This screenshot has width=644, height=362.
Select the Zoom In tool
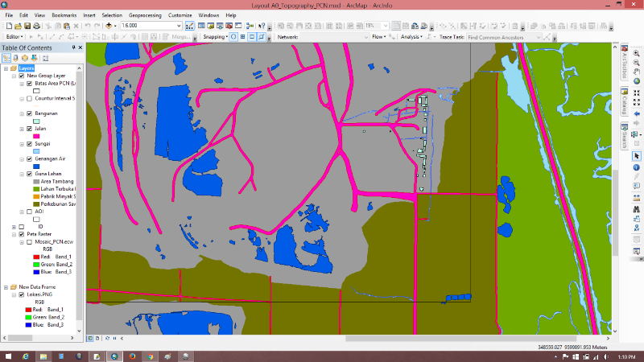pyautogui.click(x=636, y=53)
